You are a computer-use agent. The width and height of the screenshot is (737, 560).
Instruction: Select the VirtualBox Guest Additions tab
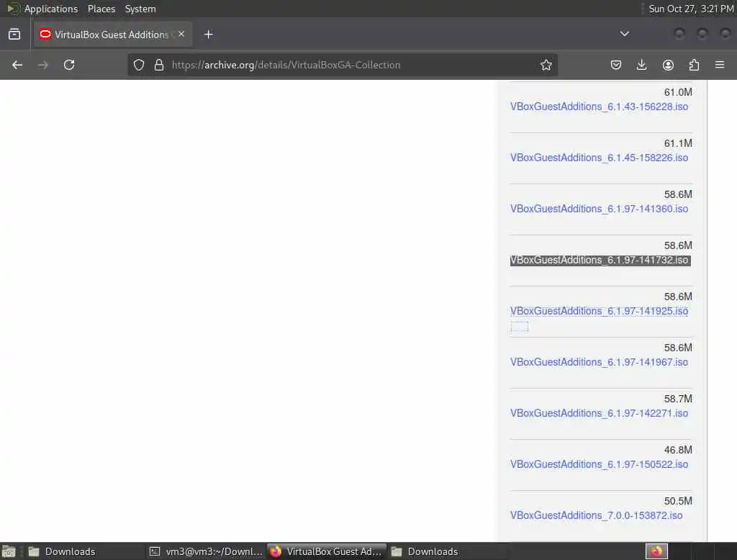tap(113, 35)
